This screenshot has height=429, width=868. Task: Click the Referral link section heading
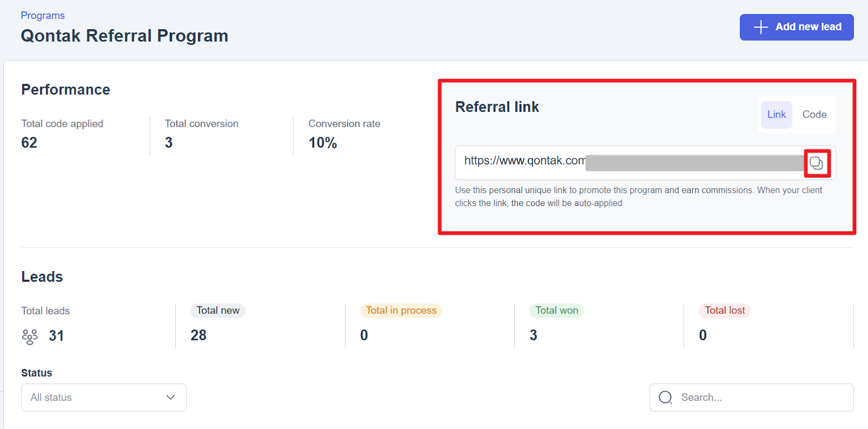click(497, 107)
